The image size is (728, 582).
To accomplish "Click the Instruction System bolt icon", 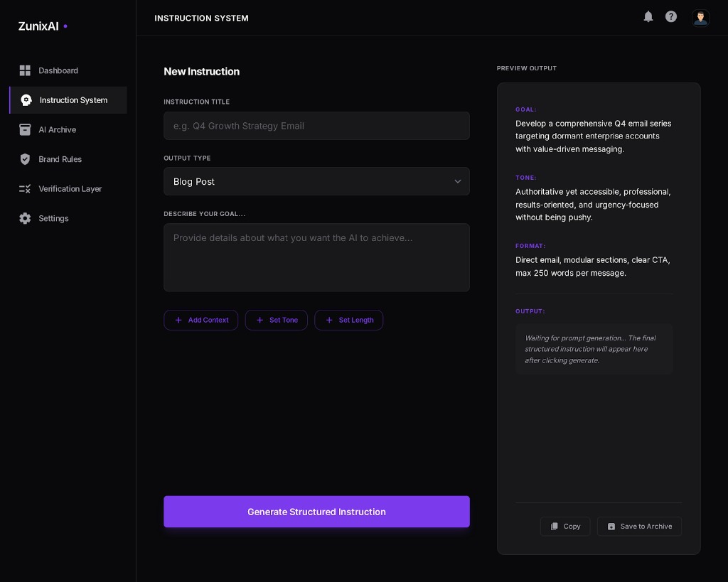I will pos(26,100).
